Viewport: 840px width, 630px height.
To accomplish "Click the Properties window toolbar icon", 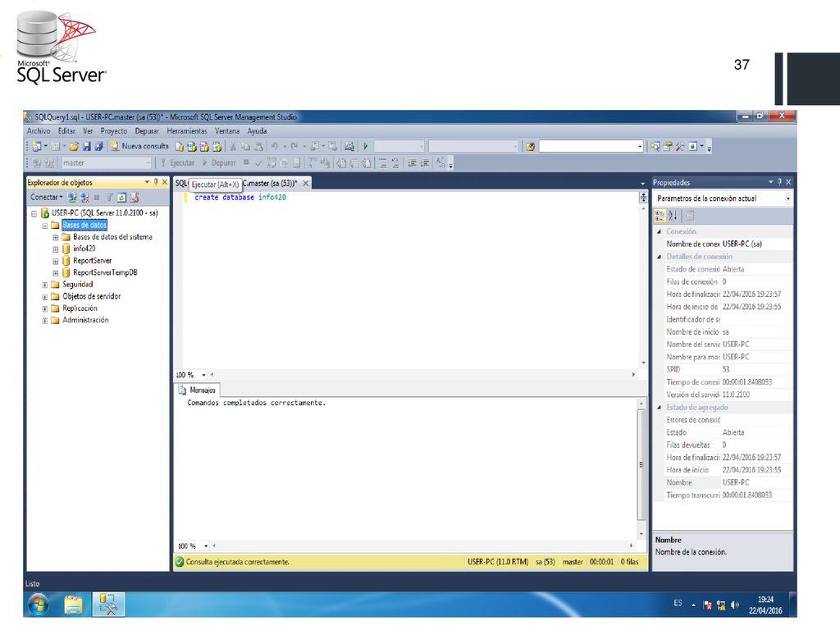I will coord(668,146).
